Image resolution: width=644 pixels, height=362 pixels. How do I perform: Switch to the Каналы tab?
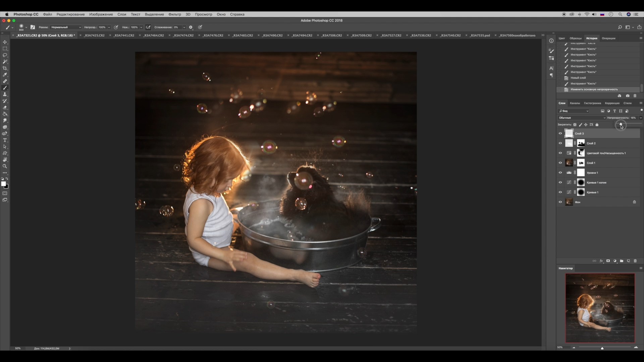click(575, 103)
